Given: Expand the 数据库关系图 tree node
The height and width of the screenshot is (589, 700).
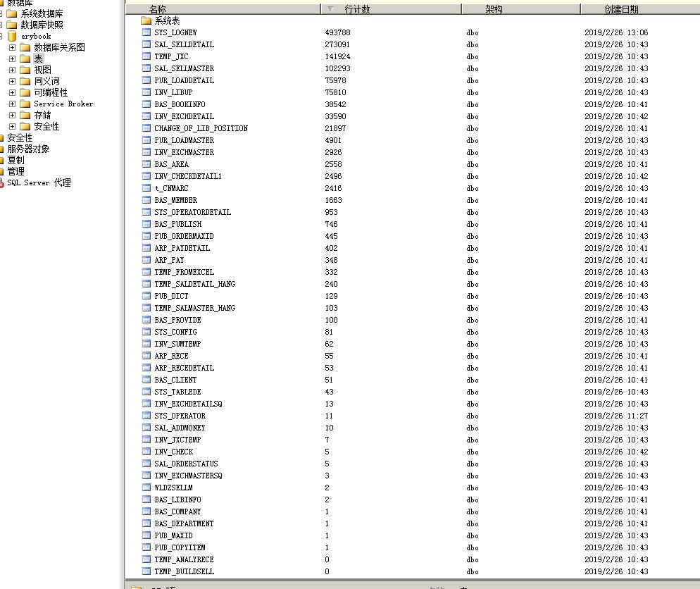Looking at the screenshot, I should [12, 47].
